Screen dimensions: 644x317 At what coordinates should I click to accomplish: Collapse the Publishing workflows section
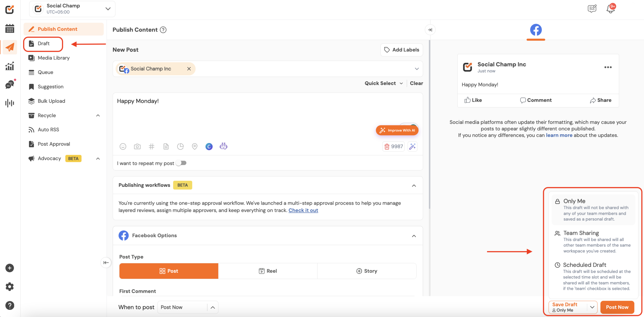pyautogui.click(x=414, y=186)
